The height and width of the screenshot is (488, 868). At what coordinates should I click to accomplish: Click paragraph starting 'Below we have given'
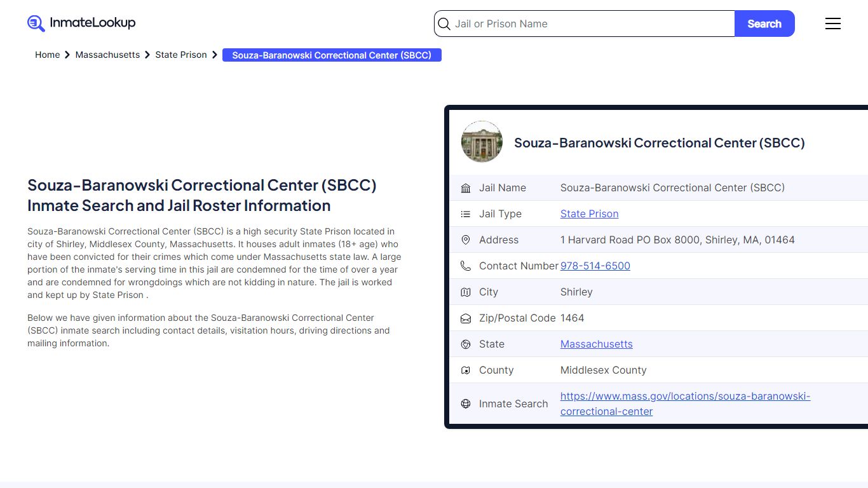pos(209,330)
